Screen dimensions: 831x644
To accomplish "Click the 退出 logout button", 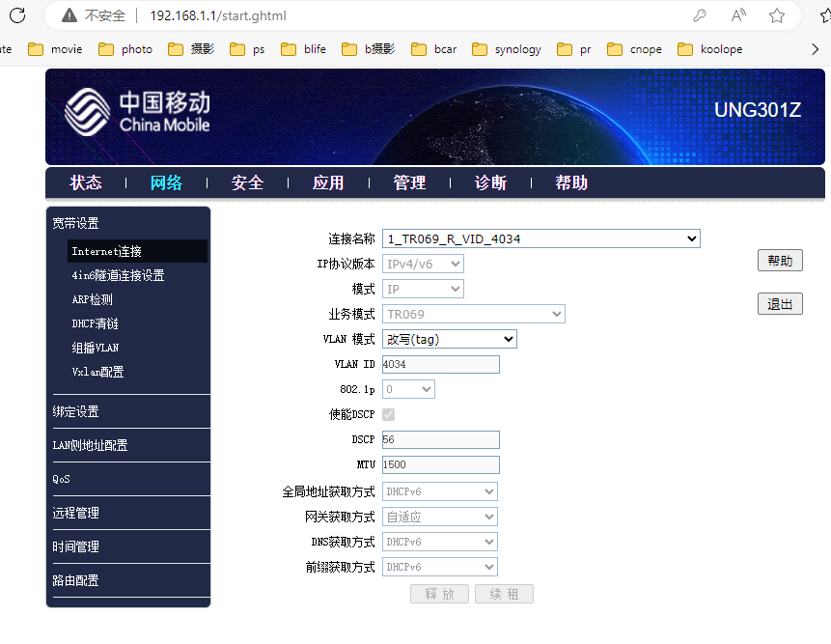I will [x=779, y=304].
